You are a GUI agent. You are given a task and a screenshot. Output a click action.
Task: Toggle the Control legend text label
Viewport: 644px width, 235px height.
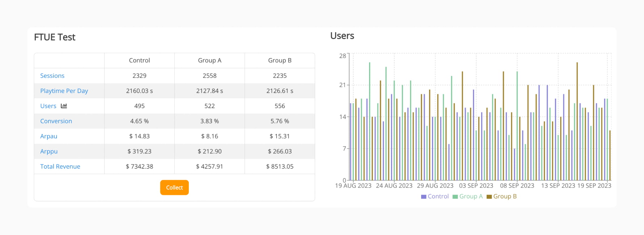click(438, 196)
